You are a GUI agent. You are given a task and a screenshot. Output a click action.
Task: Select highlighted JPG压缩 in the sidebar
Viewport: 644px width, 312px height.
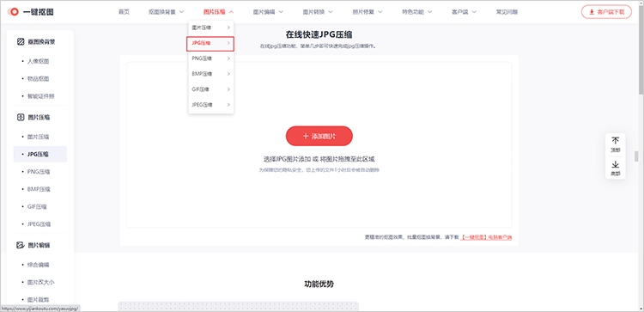[40, 154]
